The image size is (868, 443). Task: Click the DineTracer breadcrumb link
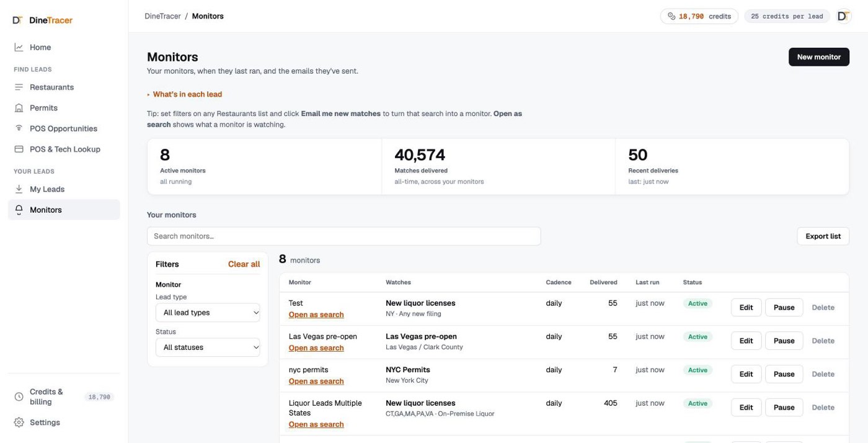[x=163, y=16]
